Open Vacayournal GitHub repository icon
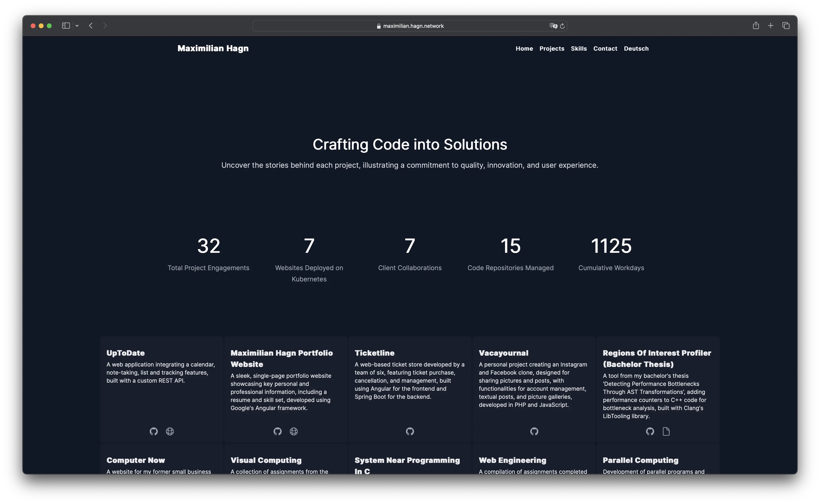 tap(534, 431)
